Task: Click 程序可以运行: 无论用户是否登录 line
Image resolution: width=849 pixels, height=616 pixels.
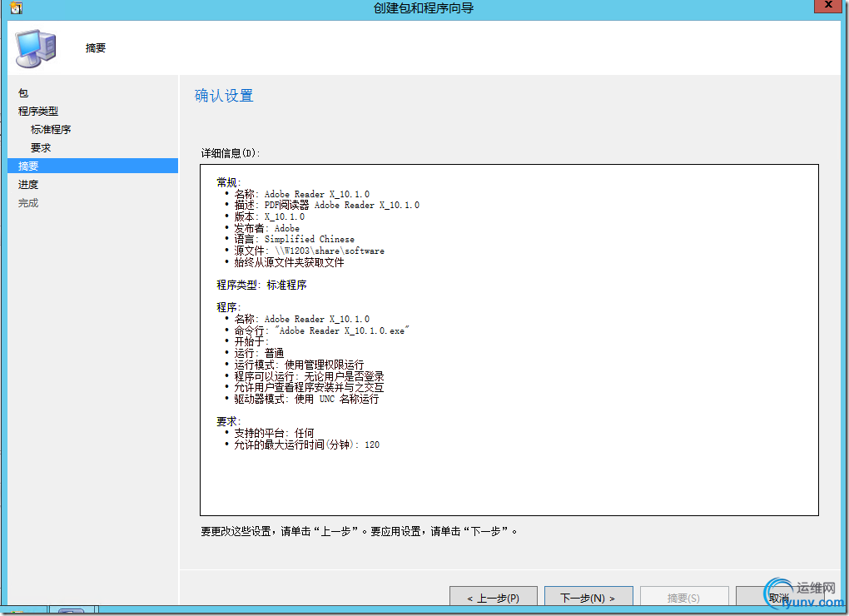Action: tap(309, 376)
